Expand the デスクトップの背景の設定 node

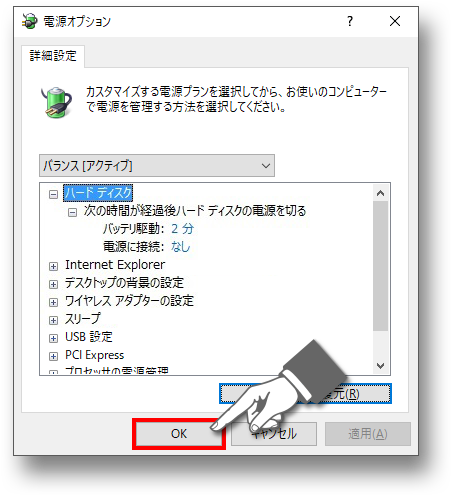click(x=53, y=284)
